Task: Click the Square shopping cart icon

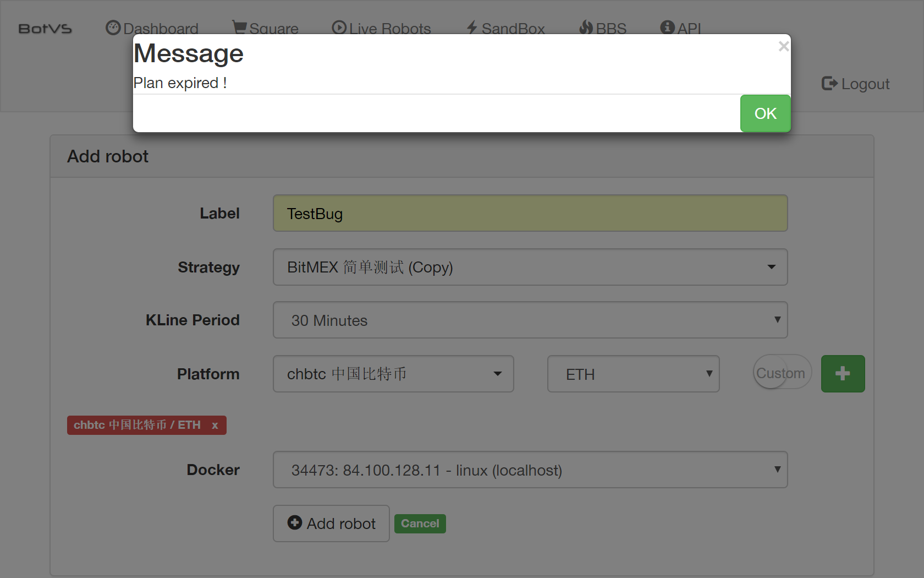Action: pyautogui.click(x=239, y=27)
